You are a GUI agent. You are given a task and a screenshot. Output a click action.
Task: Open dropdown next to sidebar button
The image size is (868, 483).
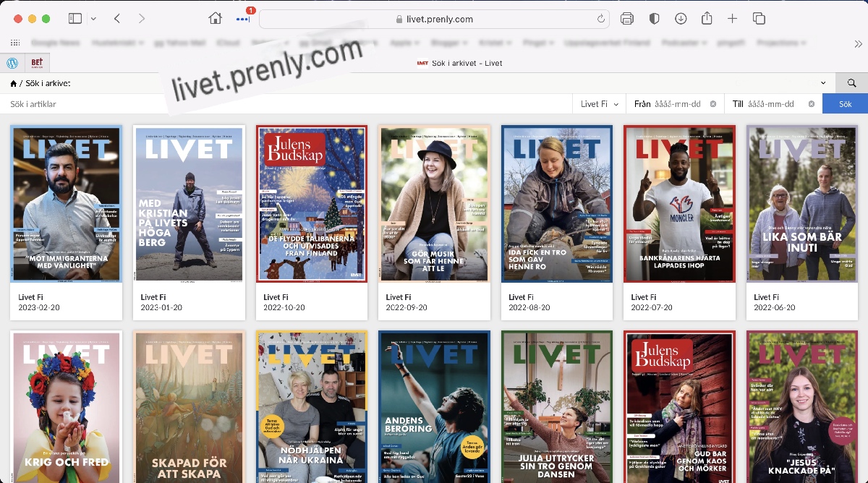[92, 19]
